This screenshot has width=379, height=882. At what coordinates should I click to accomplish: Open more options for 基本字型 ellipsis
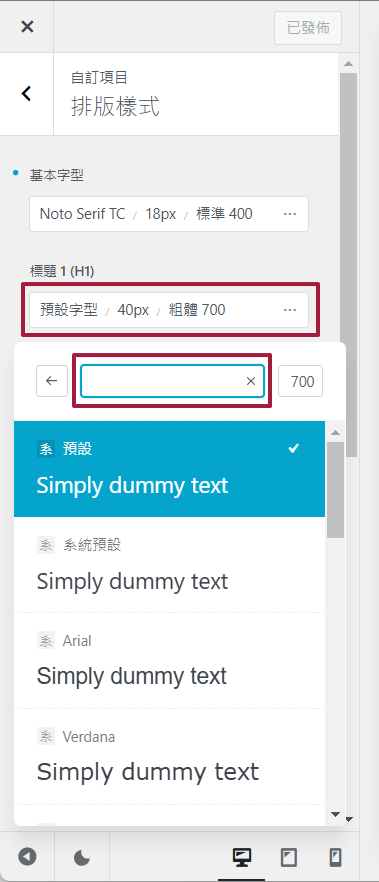pos(290,214)
